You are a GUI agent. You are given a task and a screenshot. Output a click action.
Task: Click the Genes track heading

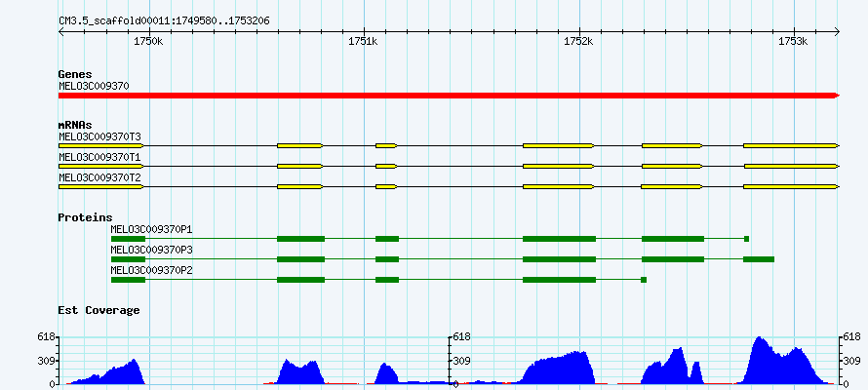75,74
